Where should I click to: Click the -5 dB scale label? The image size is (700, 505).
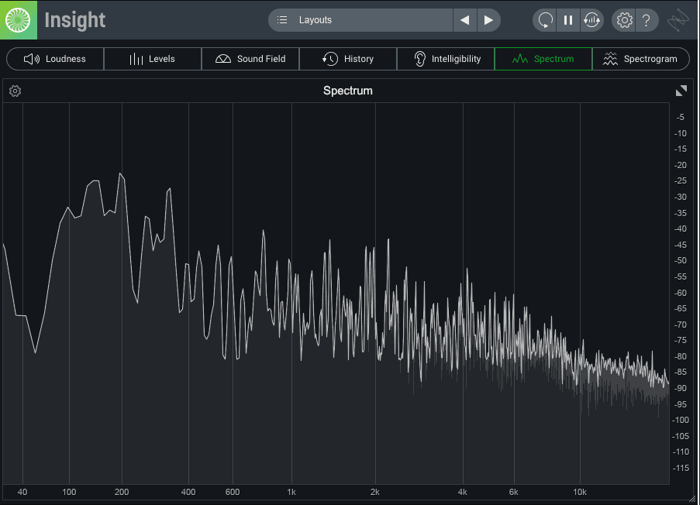680,117
